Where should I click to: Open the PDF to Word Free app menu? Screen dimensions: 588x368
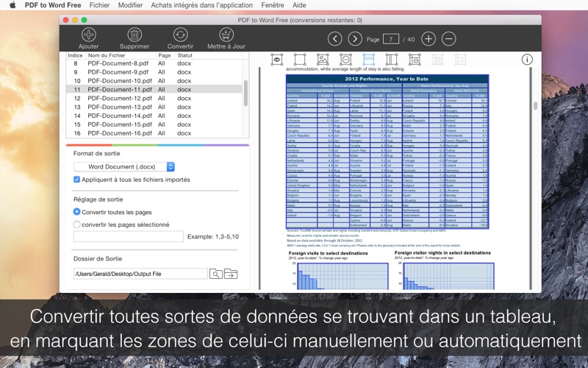(x=53, y=5)
